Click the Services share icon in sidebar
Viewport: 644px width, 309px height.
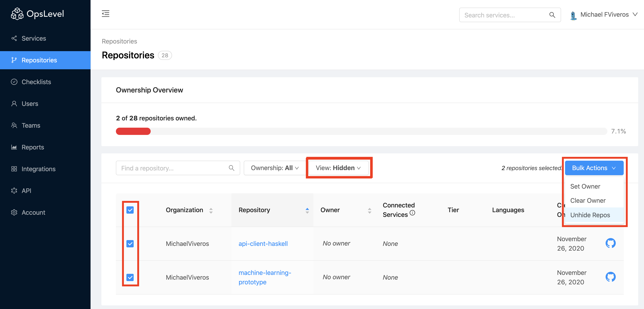[x=14, y=38]
